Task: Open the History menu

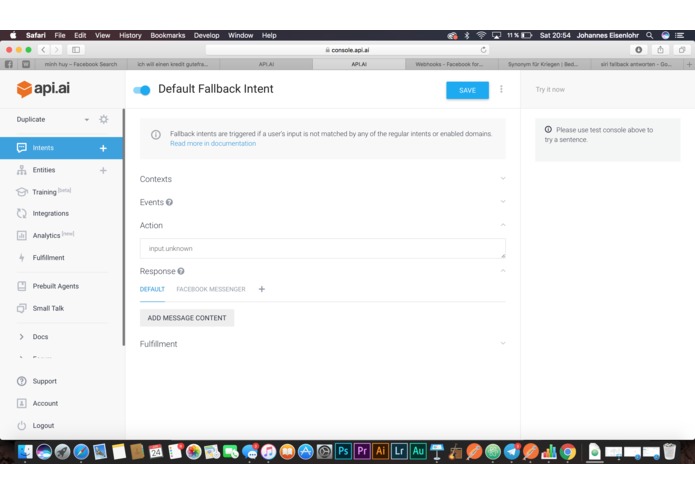Action: 130,35
